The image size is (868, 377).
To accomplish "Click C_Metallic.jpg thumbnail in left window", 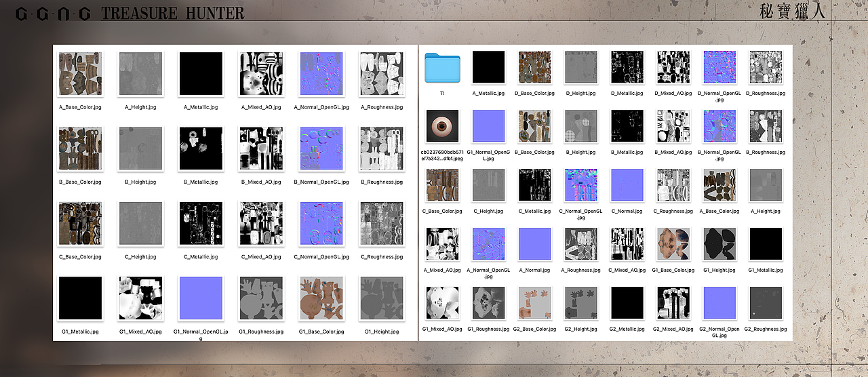I will [x=200, y=223].
